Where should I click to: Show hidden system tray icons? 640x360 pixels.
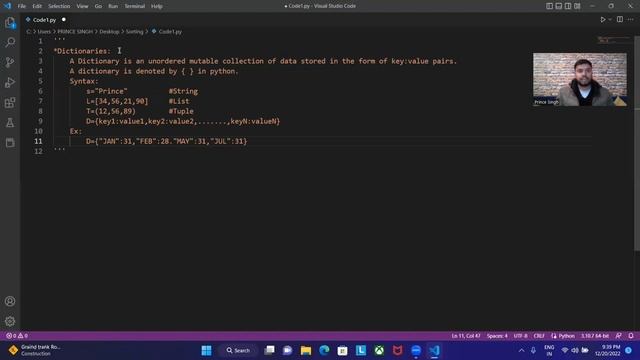(521, 350)
